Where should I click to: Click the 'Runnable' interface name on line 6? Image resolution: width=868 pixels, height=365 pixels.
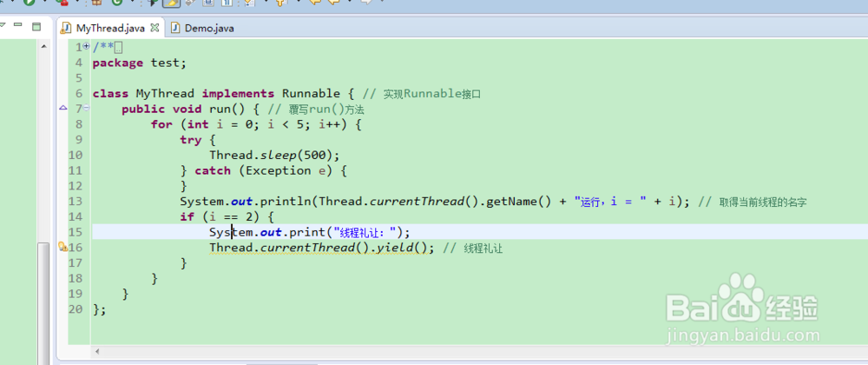311,93
